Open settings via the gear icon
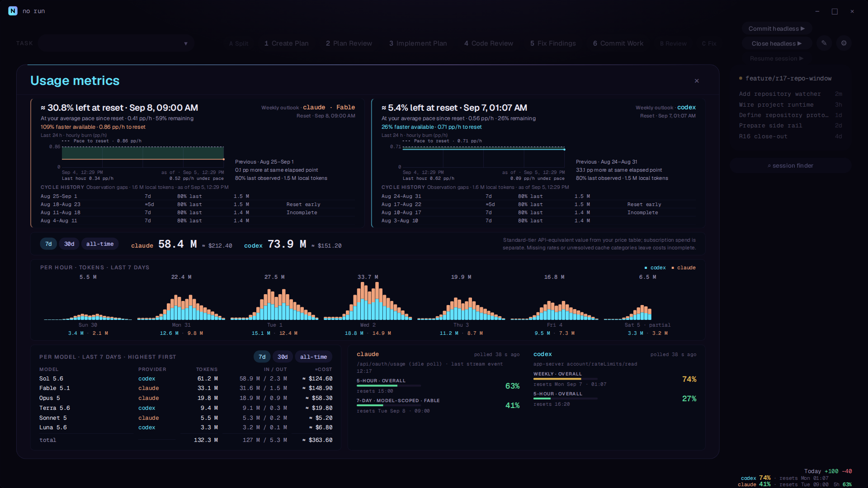 click(844, 43)
